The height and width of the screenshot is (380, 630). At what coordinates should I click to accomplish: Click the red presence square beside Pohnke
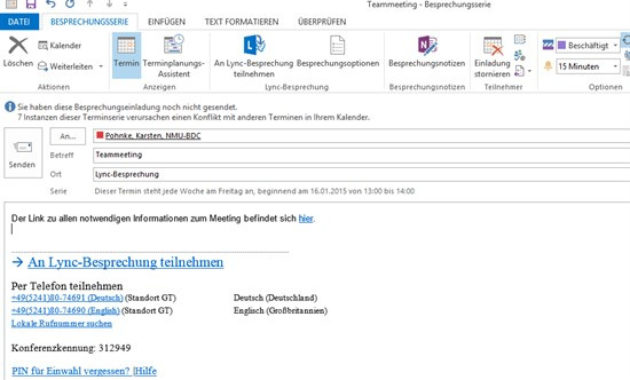pos(100,135)
